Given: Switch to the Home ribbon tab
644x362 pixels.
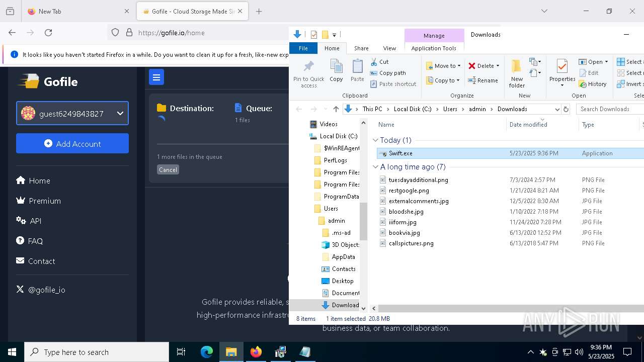Looking at the screenshot, I should coord(332,48).
